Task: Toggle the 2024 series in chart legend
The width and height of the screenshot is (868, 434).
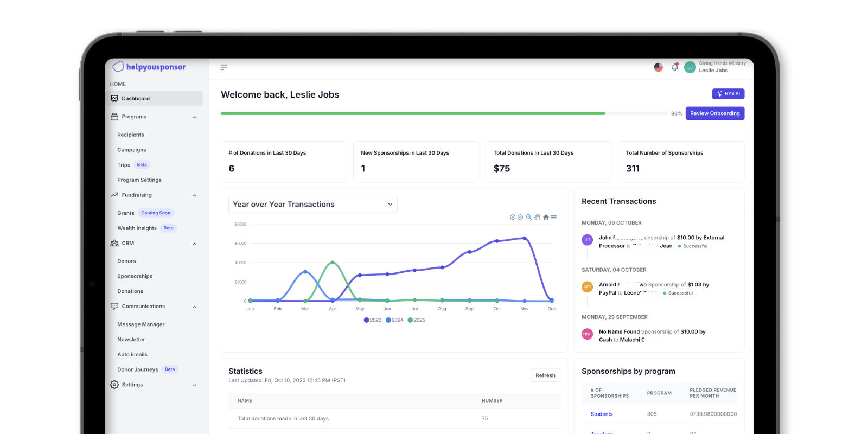Action: coord(394,320)
